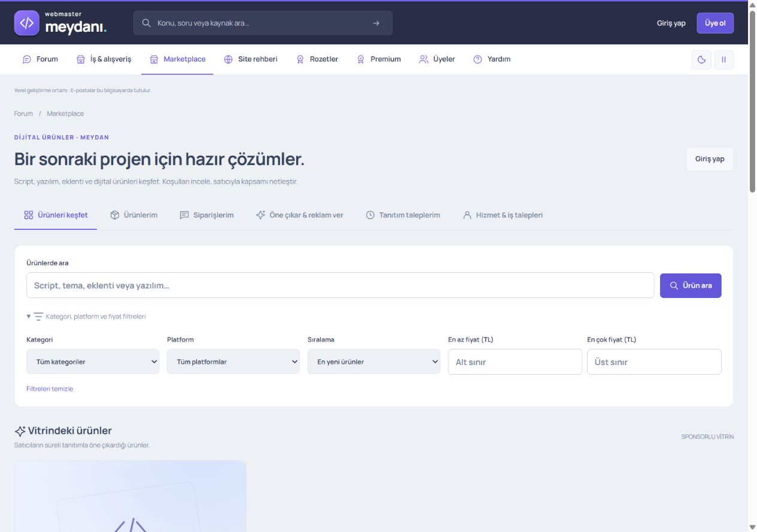Click the Forum speech bubble icon
This screenshot has width=757, height=532.
click(x=27, y=59)
